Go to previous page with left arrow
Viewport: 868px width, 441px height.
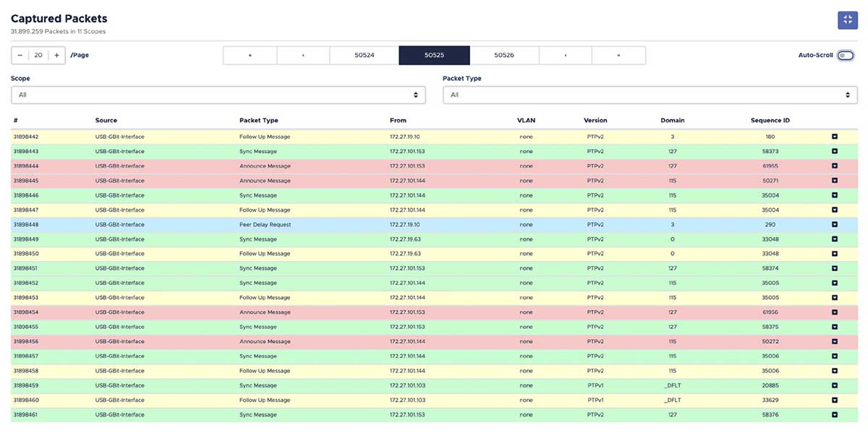[x=303, y=56]
